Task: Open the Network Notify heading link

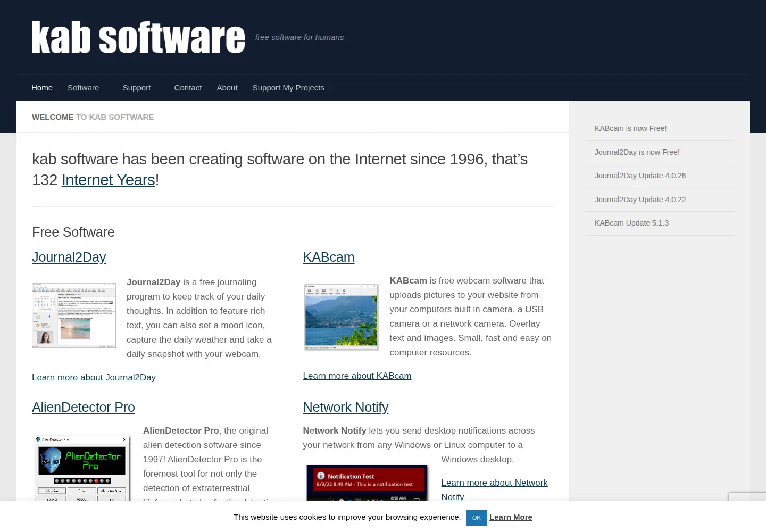Action: [346, 407]
